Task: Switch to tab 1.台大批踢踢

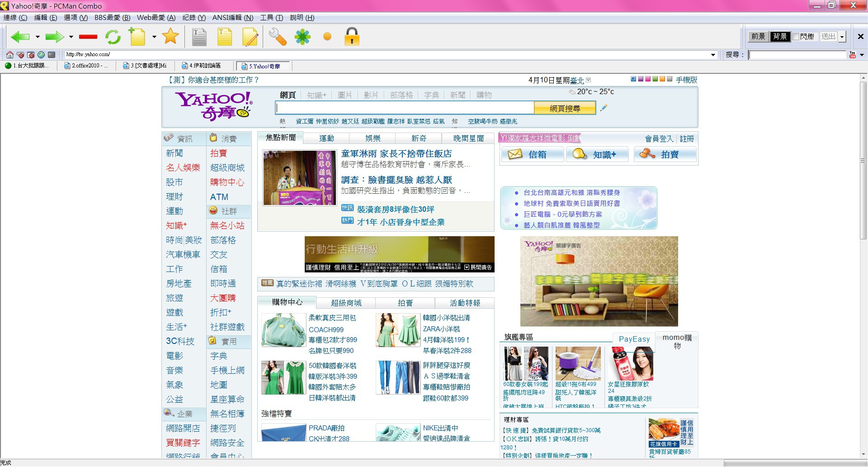Action: pos(28,66)
